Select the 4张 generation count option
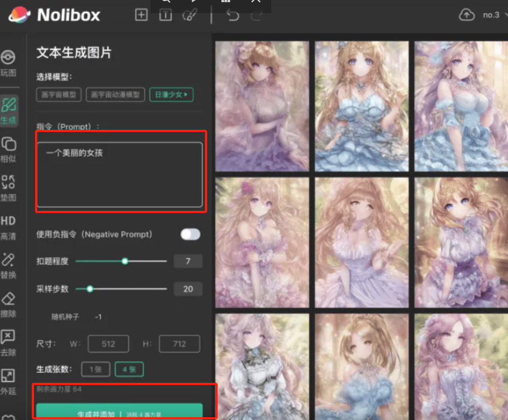The height and width of the screenshot is (420, 508). tap(129, 369)
